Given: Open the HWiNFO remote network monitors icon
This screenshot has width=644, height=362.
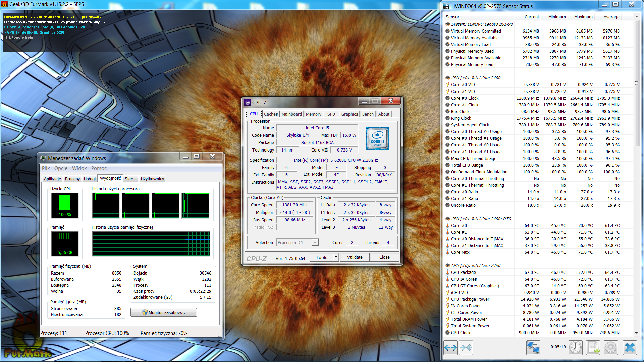Looking at the screenshot, I should point(533,348).
